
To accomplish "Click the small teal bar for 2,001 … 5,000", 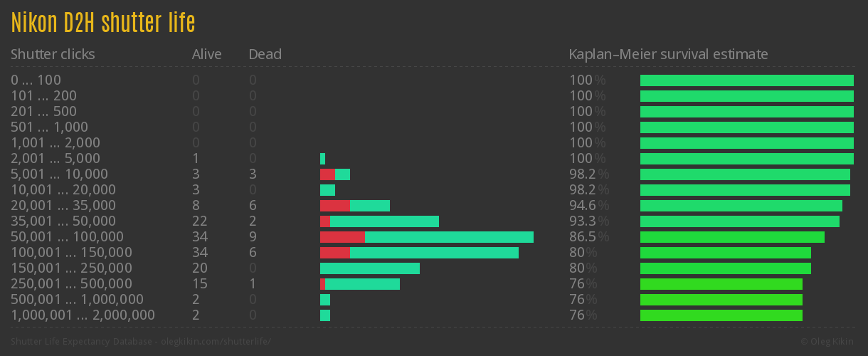I will pos(322,159).
